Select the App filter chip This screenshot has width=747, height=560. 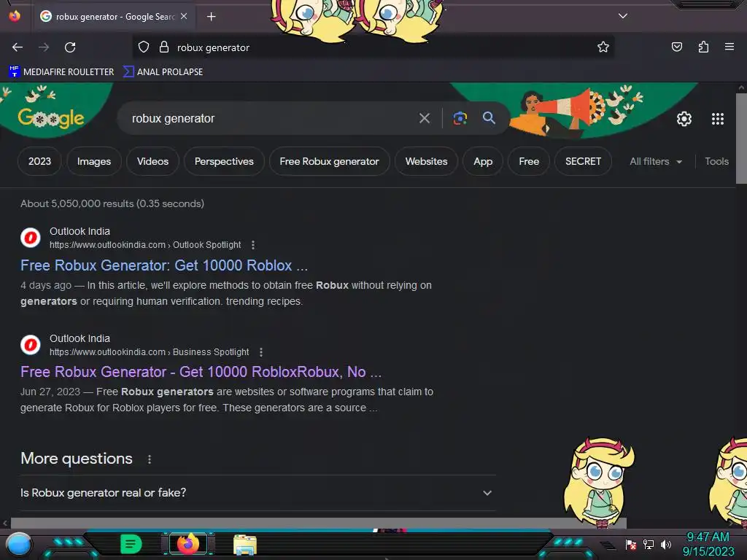click(483, 161)
